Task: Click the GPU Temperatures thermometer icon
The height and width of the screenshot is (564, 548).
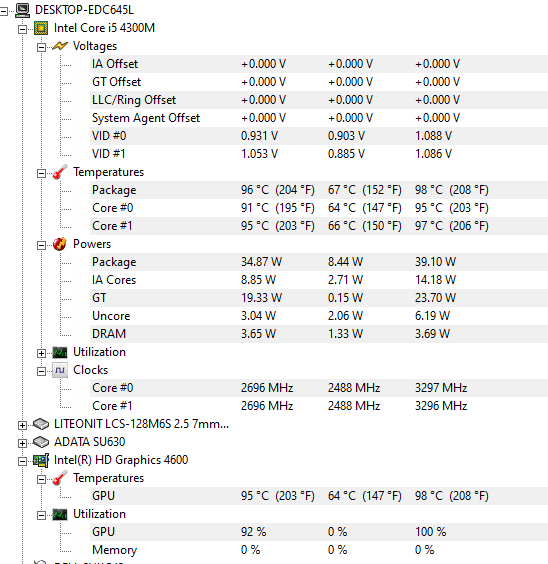Action: (x=60, y=478)
